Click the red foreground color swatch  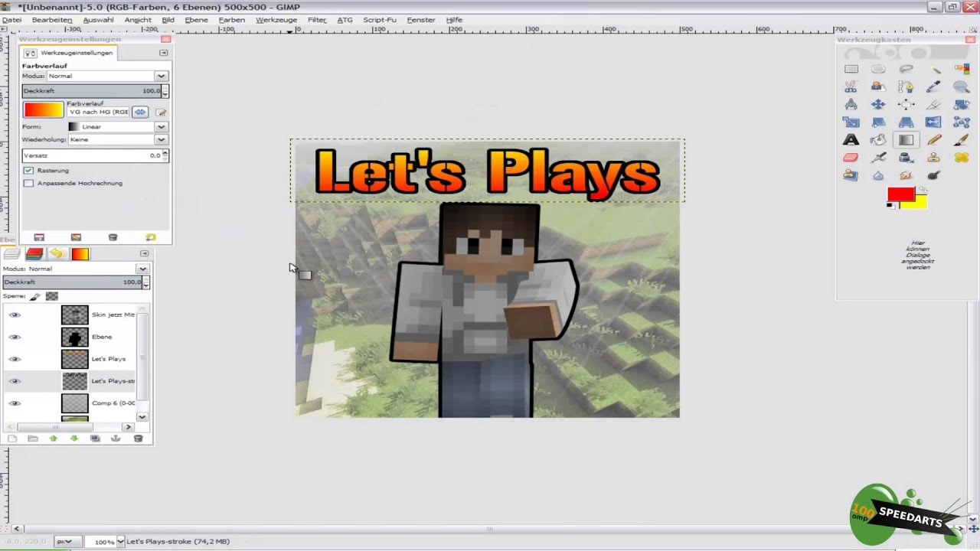pos(901,194)
